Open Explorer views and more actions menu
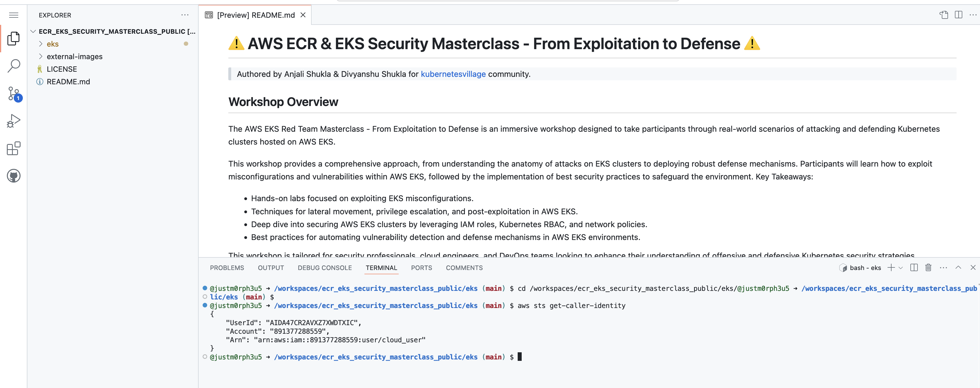 pos(185,15)
